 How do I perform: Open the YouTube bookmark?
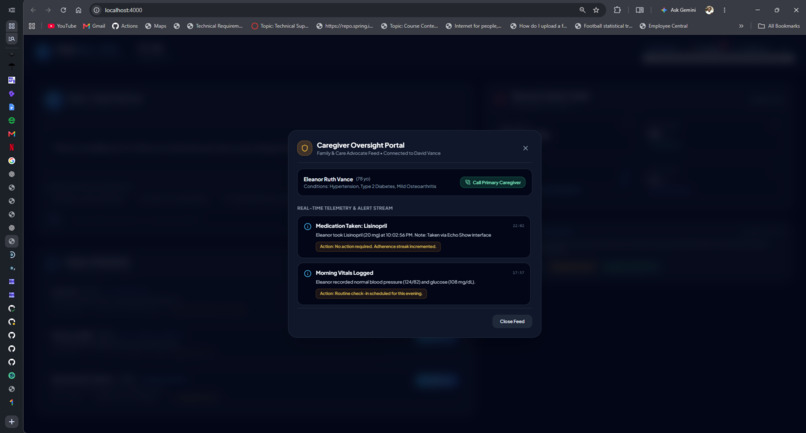coord(62,26)
